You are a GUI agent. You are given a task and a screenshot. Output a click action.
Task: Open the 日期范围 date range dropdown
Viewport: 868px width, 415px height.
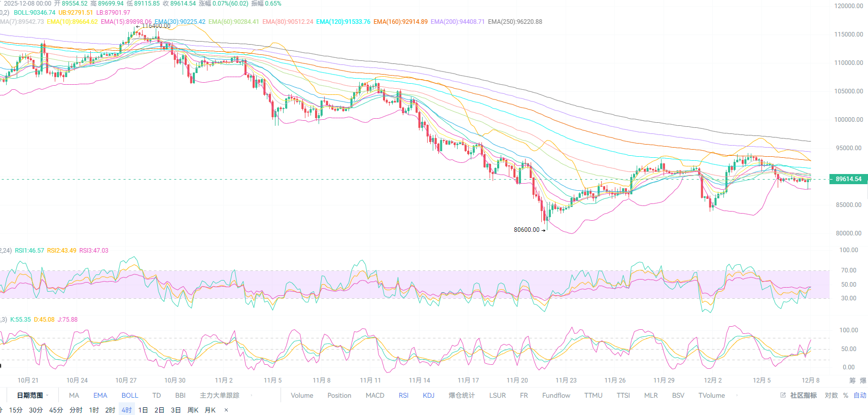click(x=32, y=395)
